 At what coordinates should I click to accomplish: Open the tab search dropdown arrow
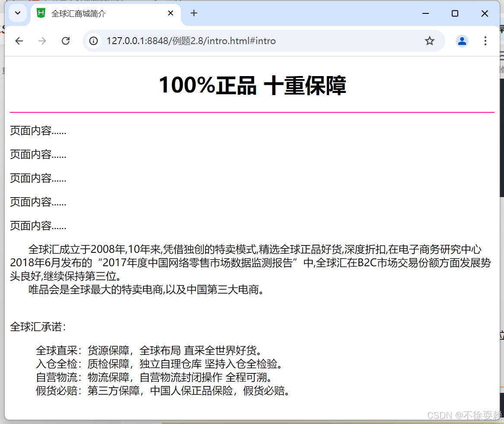tap(18, 13)
